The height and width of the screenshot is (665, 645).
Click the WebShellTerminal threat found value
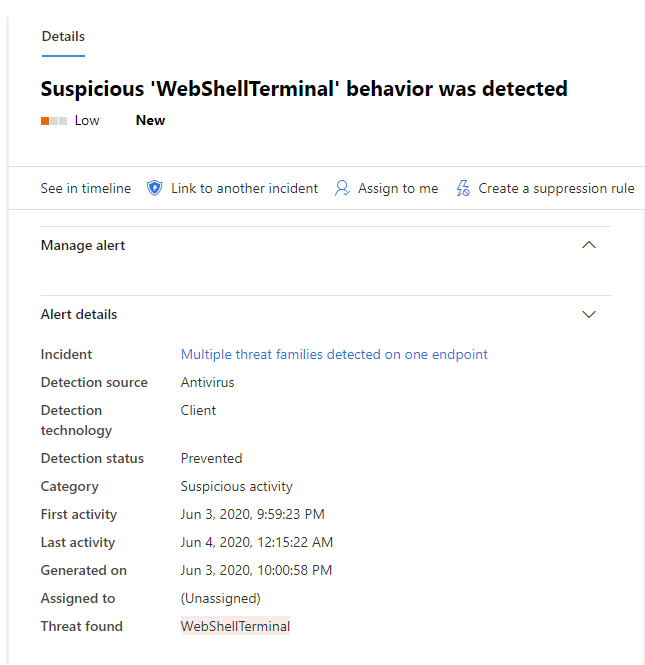[235, 626]
